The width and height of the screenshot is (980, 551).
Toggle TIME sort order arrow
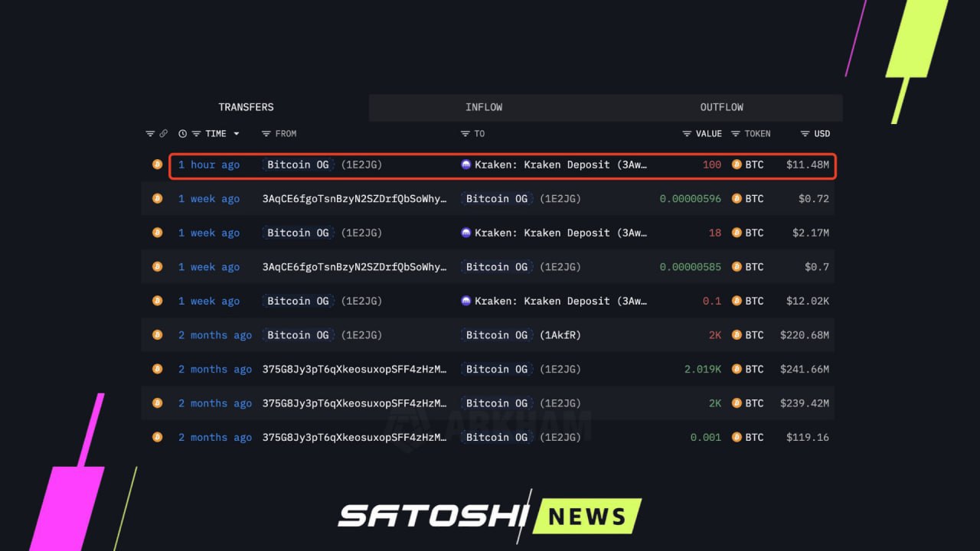(237, 134)
